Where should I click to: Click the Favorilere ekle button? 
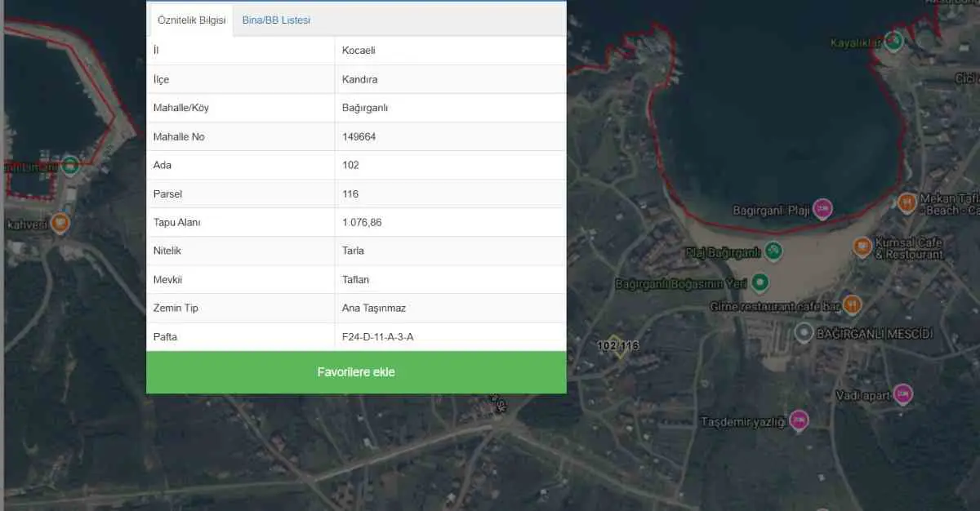[x=356, y=372]
